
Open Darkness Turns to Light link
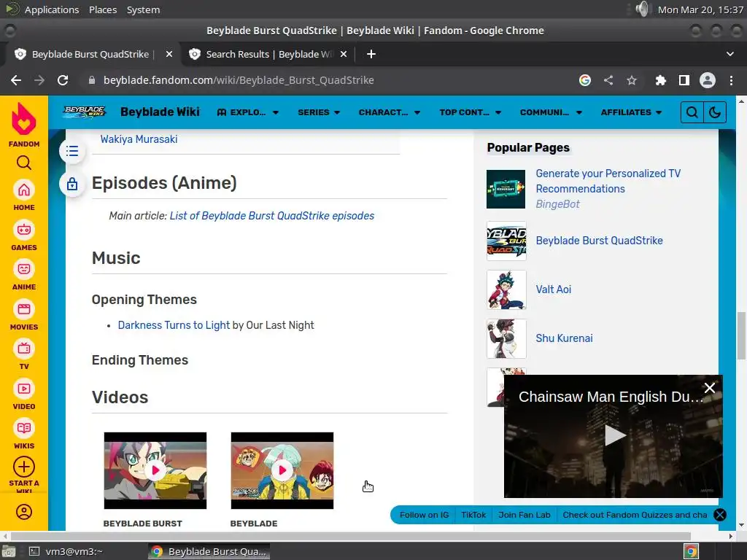(174, 325)
